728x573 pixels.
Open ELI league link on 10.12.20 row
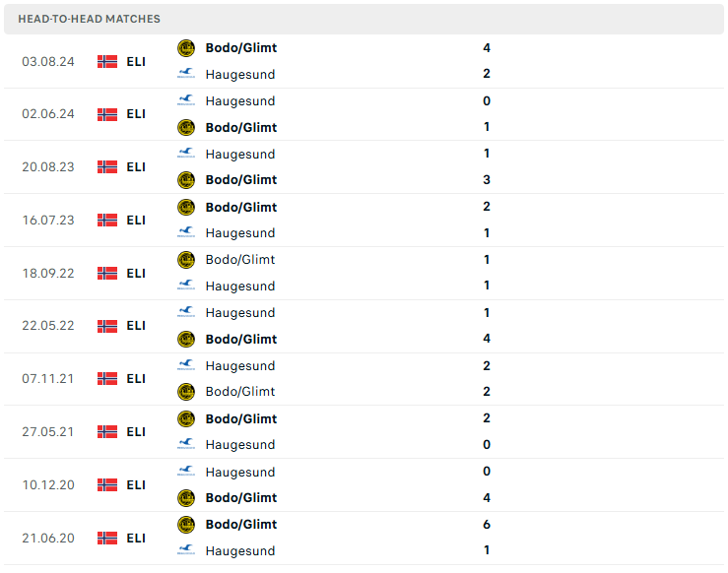point(136,485)
